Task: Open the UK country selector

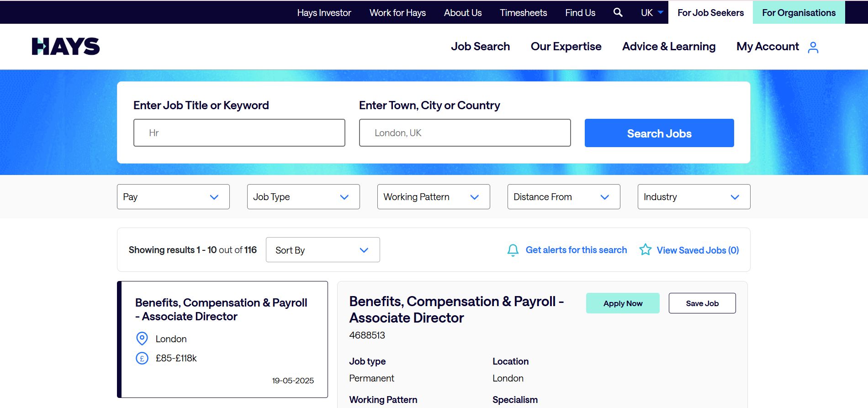Action: [x=651, y=13]
